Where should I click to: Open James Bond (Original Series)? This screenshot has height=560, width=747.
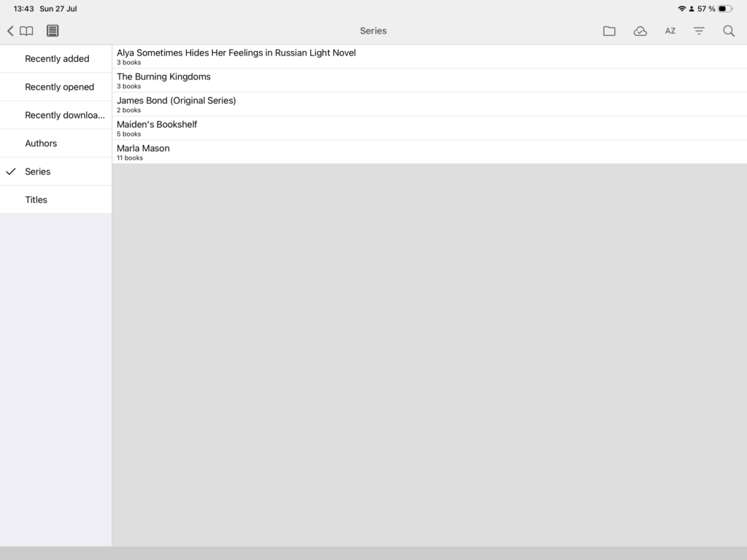[429, 104]
